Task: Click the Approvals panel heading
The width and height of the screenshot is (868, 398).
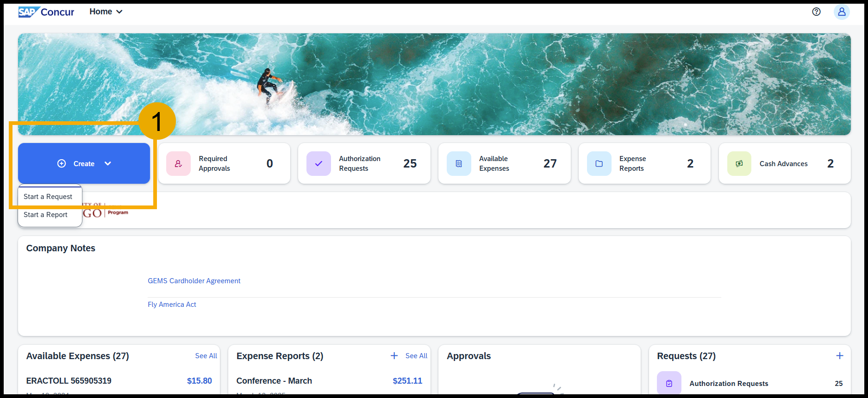Action: pyautogui.click(x=468, y=356)
